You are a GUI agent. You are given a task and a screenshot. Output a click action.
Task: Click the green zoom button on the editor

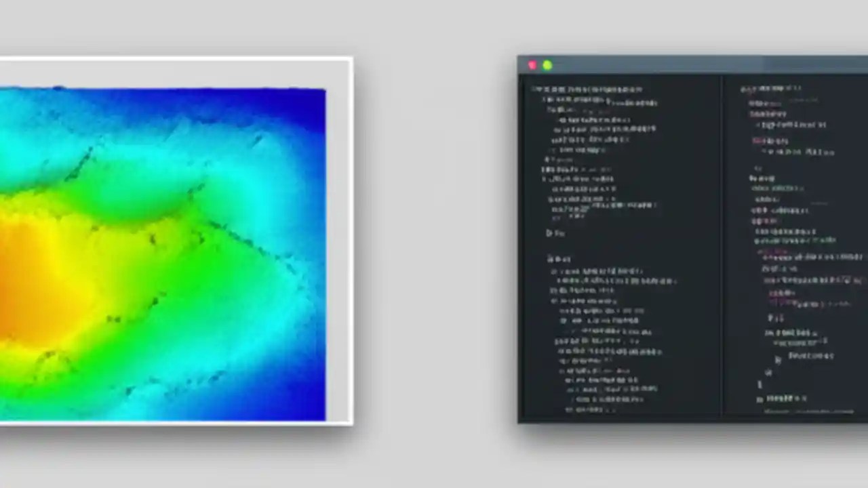pos(548,65)
